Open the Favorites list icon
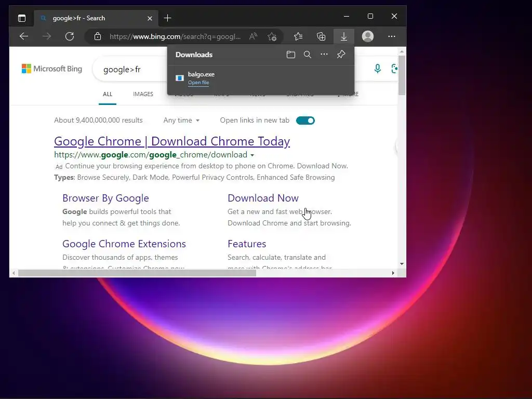532x399 pixels. coord(298,36)
